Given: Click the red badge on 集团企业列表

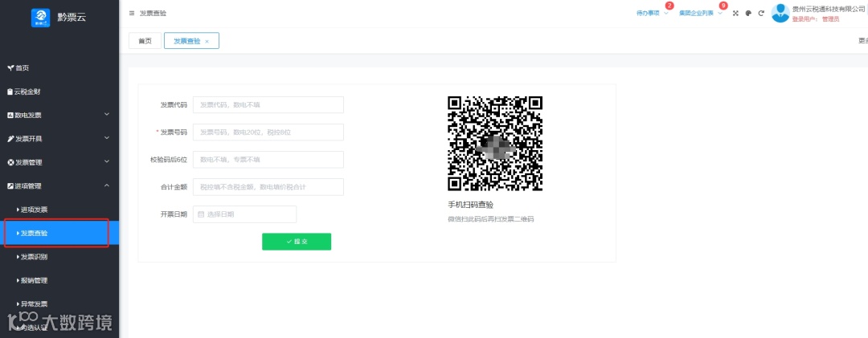Looking at the screenshot, I should (x=723, y=6).
